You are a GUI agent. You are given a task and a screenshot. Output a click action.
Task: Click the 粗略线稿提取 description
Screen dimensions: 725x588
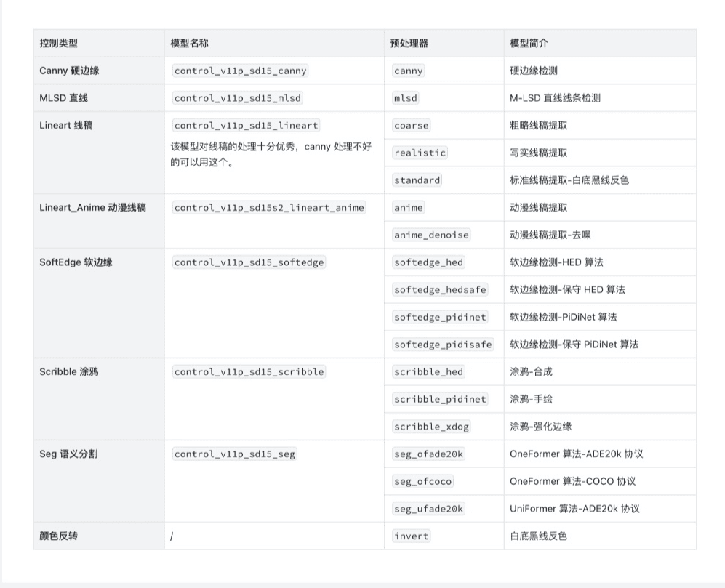click(539, 125)
